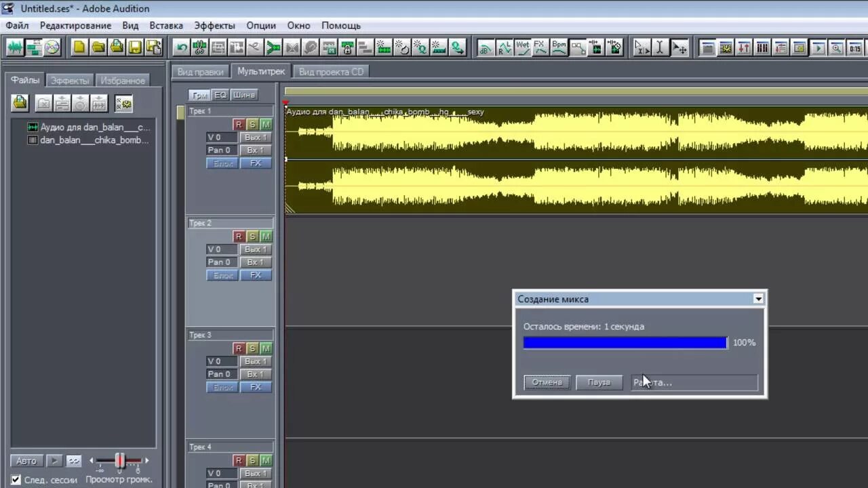Screen dimensions: 868x488
Task: Arm Track 1 for recording (R)
Action: pos(238,124)
